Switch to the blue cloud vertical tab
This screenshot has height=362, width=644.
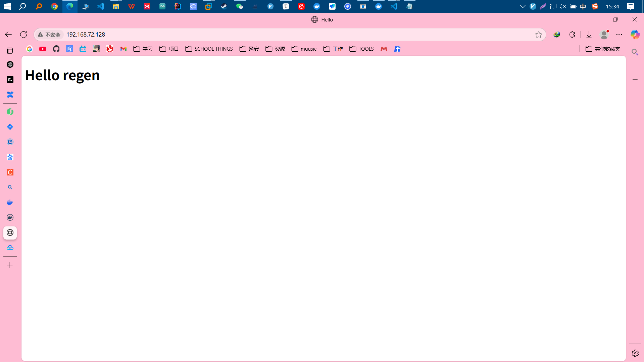tap(10, 248)
